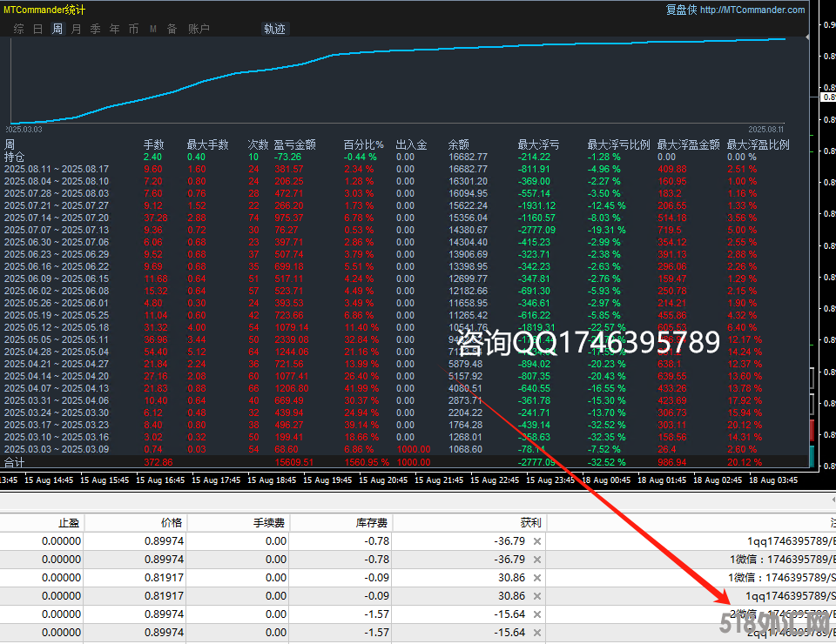Click the 轨迹 track button
Viewport: 836px width, 644px height.
(x=274, y=29)
